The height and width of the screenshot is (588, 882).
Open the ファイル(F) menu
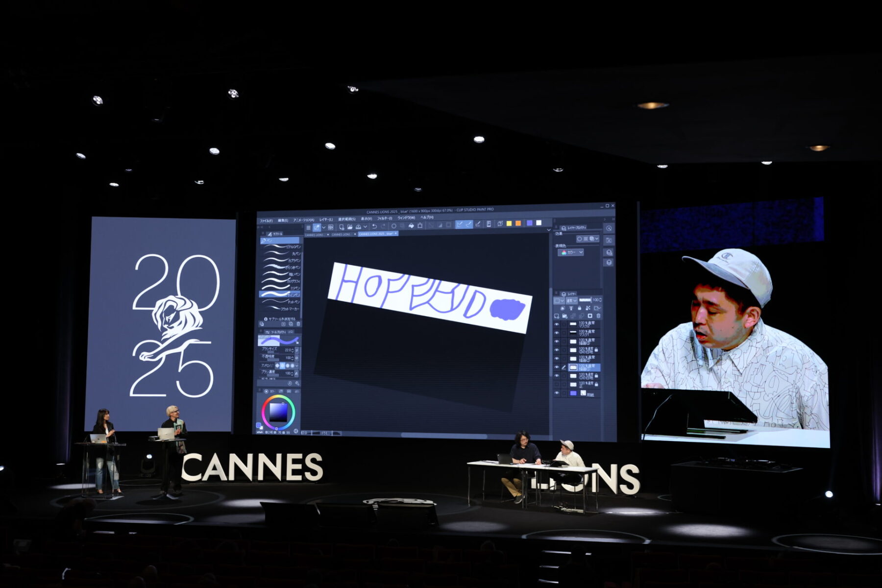266,220
